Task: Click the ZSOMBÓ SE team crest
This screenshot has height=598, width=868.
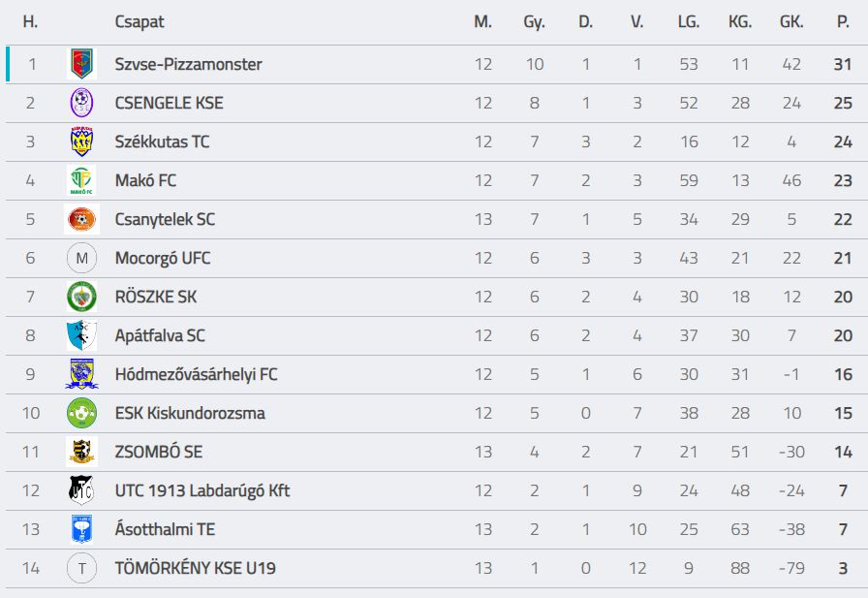Action: 81,452
